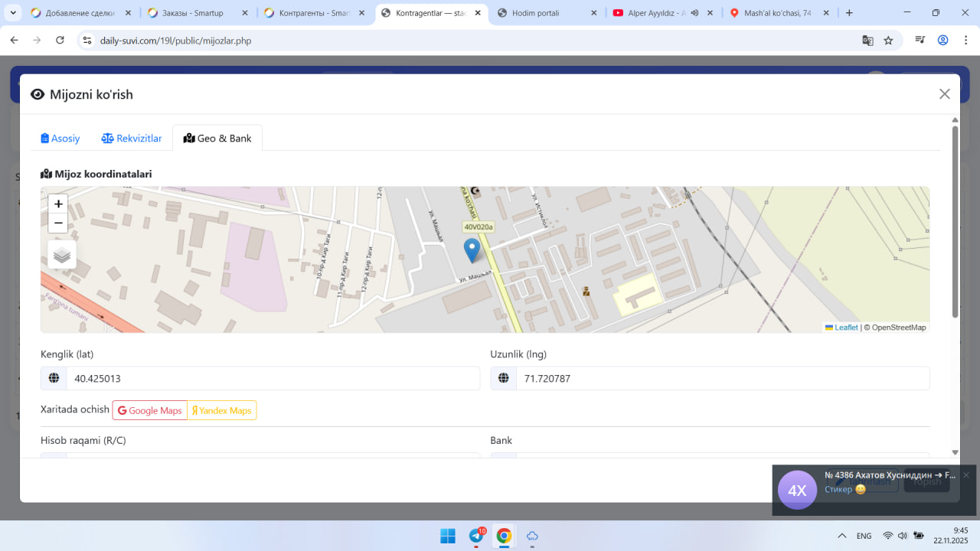This screenshot has width=980, height=551.
Task: Dismiss the Telegram notification popup
Action: [x=966, y=475]
